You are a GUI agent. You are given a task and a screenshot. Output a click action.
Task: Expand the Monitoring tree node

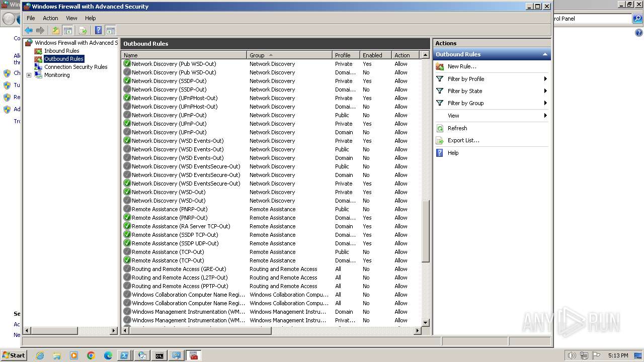click(x=29, y=75)
